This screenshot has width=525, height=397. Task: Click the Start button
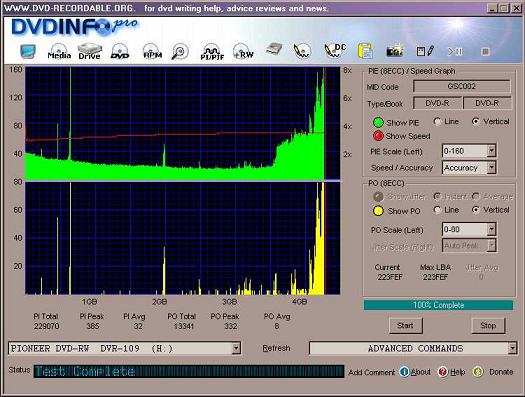pos(405,325)
